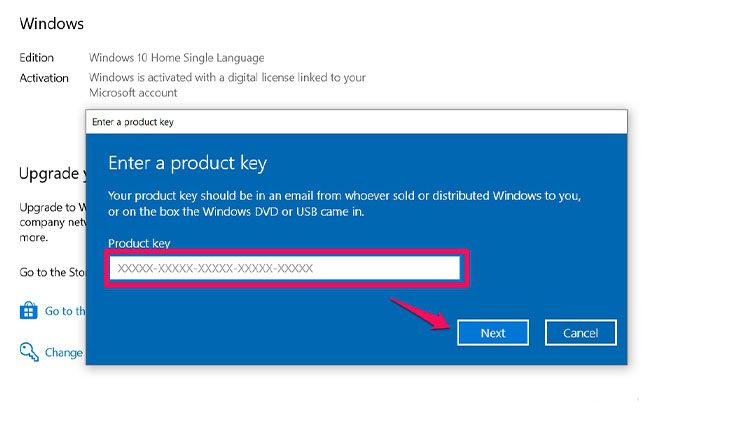Click the 'Windows' section heading
The height and width of the screenshot is (438, 750).
[x=52, y=23]
